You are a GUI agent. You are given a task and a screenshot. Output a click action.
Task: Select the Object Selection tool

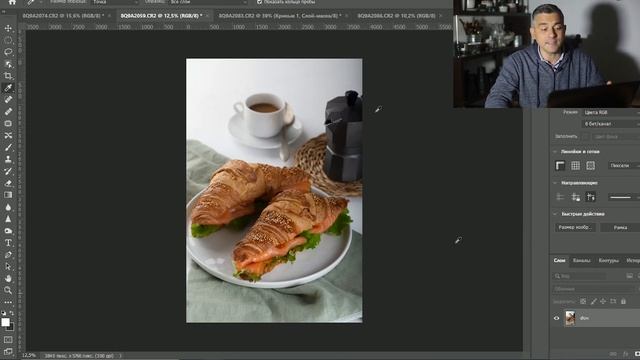point(8,64)
